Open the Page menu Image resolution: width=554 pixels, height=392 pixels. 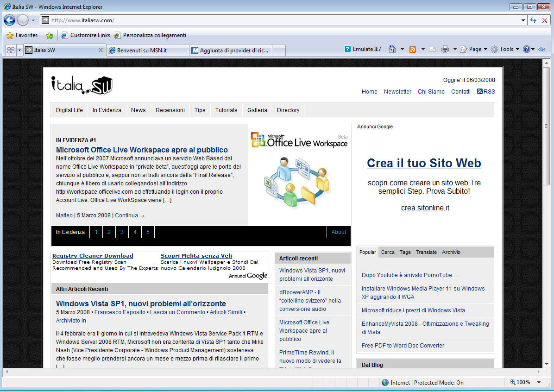point(474,49)
